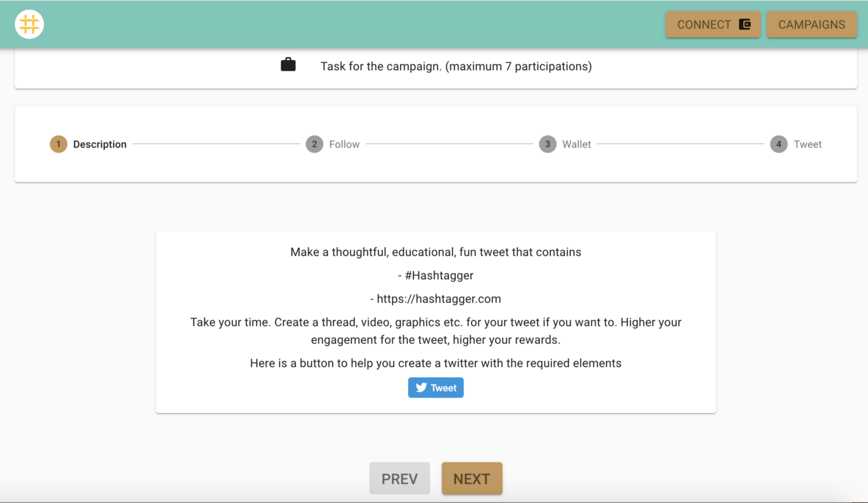
Task: Click the blue Tweet button label
Action: coord(444,388)
